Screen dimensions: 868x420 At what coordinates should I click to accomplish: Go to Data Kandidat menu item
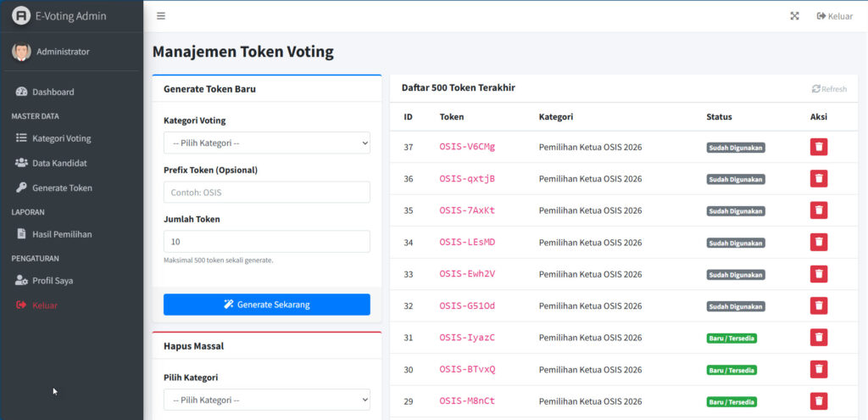[59, 163]
